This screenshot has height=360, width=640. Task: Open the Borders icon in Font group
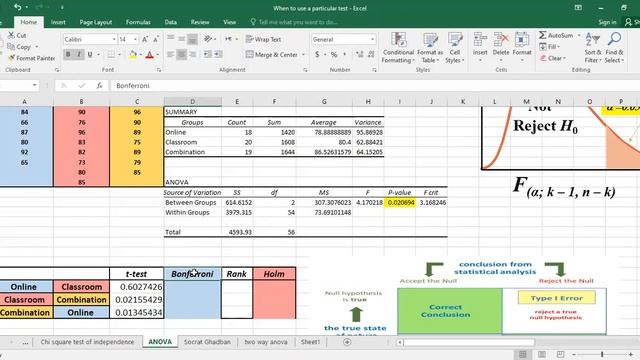pyautogui.click(x=111, y=54)
